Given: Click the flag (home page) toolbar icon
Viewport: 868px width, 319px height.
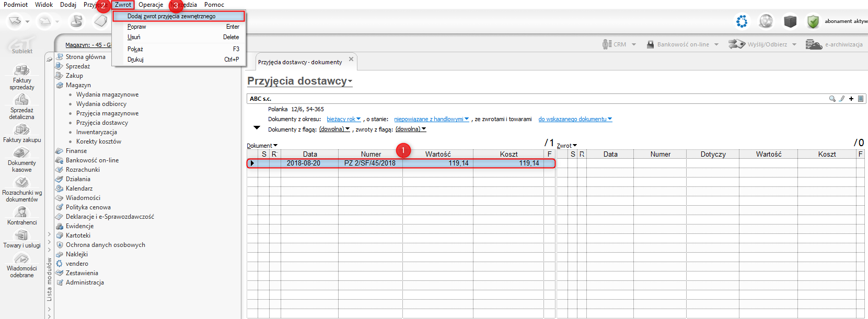Looking at the screenshot, I should [x=77, y=21].
